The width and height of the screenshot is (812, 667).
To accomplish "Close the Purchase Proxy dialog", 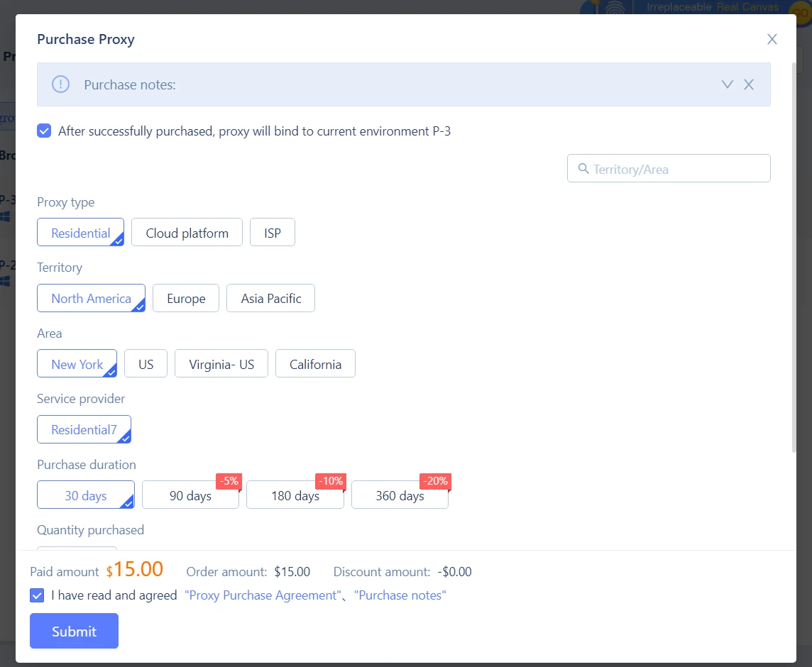I will pos(772,39).
